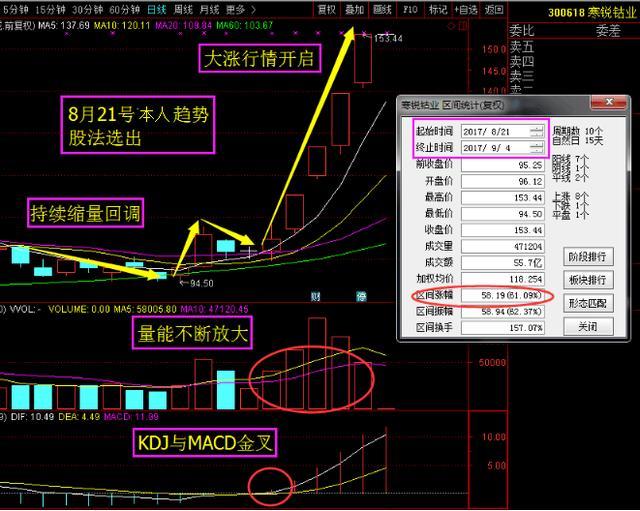The height and width of the screenshot is (511, 640).
Task: Click the 返回 back button
Action: pyautogui.click(x=494, y=8)
